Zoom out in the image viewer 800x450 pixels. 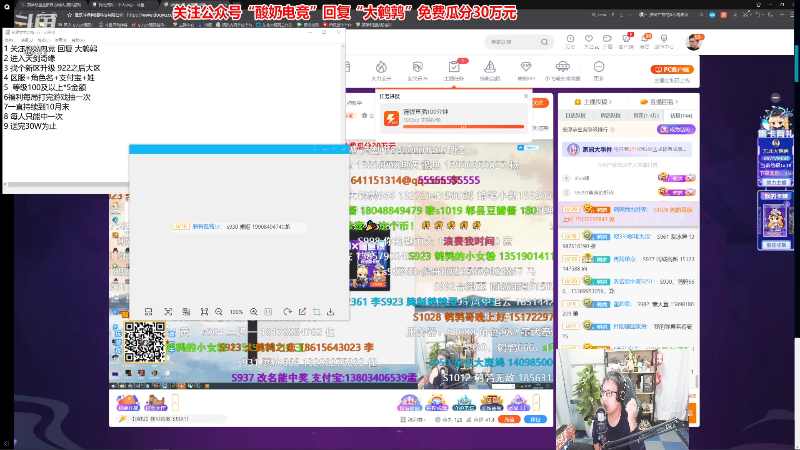(219, 312)
